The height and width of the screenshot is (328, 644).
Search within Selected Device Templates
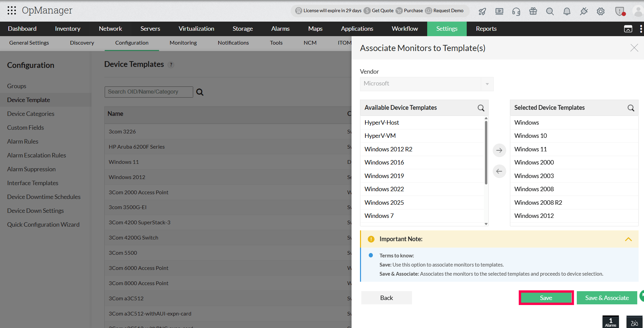(631, 108)
